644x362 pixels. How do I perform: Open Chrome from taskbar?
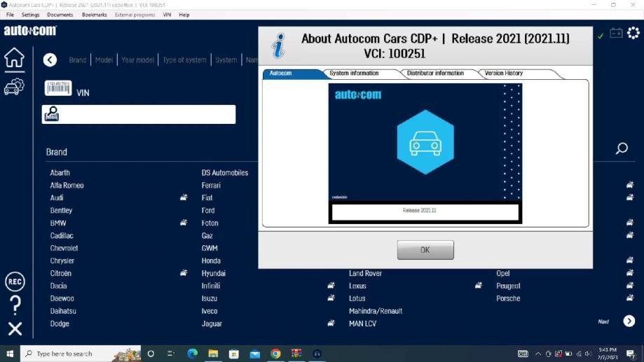tap(275, 354)
